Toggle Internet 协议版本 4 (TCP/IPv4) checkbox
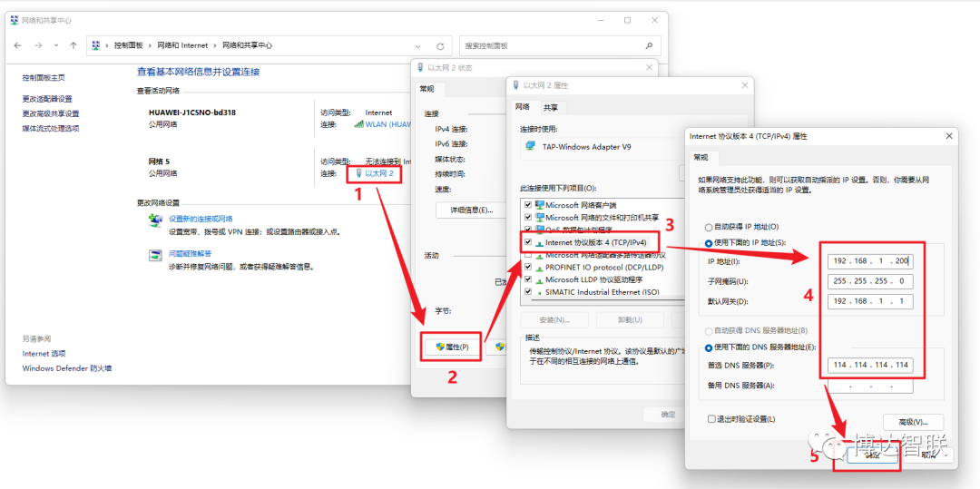This screenshot has width=980, height=489. 529,241
